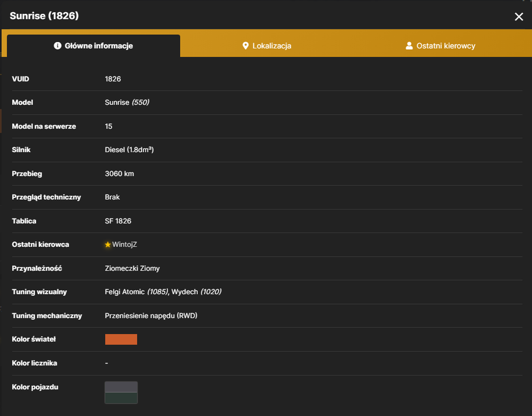Click the orange Kolor świateł swatch
This screenshot has height=416, width=532.
tap(121, 339)
